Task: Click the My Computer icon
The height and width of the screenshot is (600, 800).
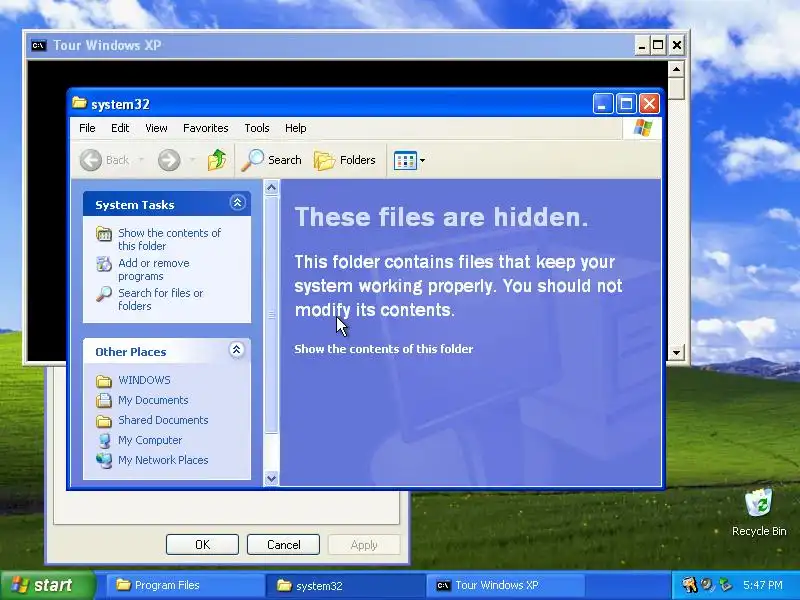Action: (104, 440)
